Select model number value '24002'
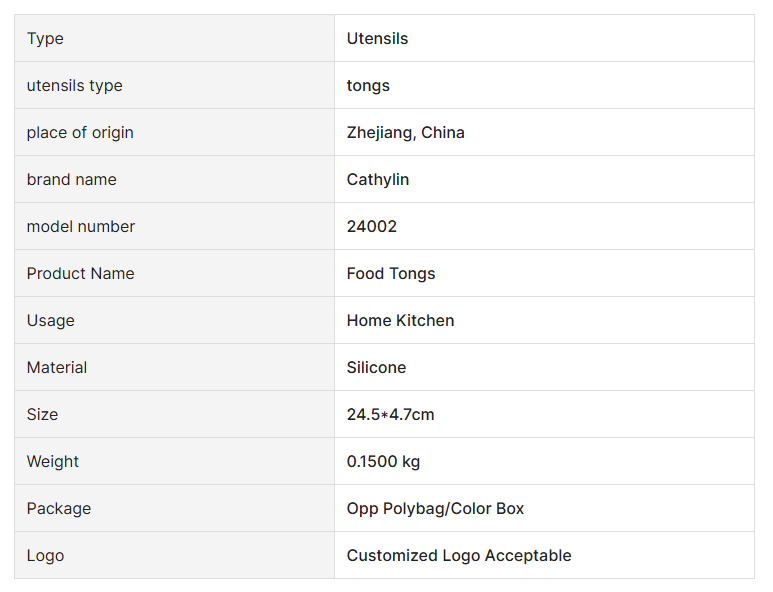 click(372, 227)
